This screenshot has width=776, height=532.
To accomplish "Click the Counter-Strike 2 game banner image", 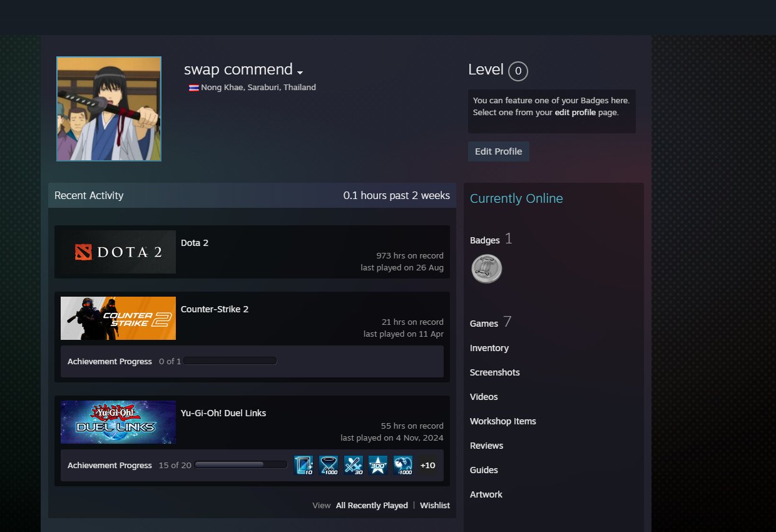I will click(x=118, y=318).
